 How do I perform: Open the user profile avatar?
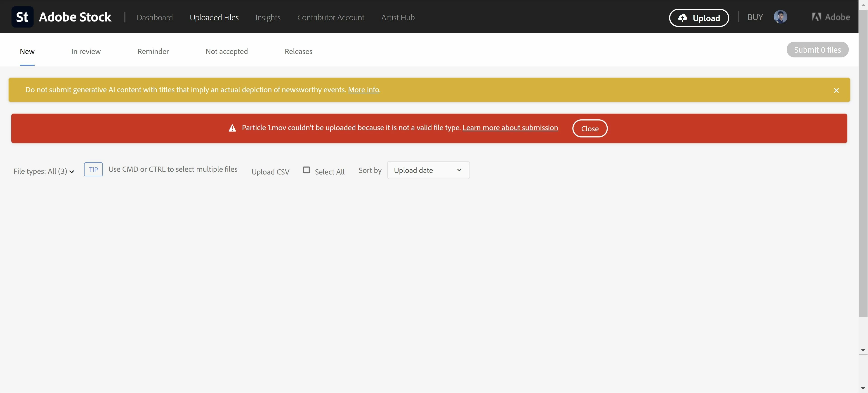click(780, 17)
